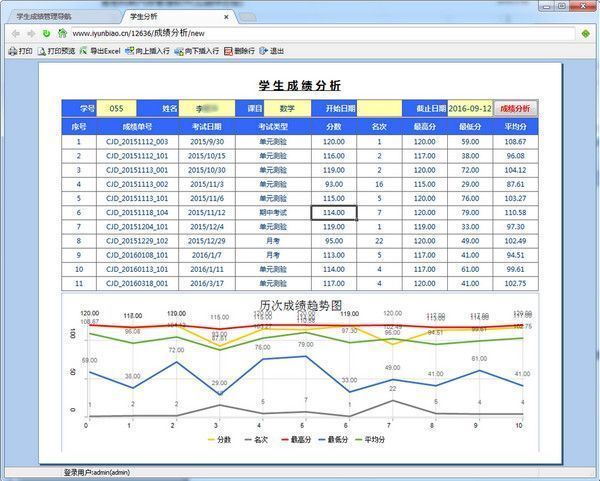Image resolution: width=600 pixels, height=481 pixels.
Task: Click the address bar URL
Action: (x=139, y=33)
